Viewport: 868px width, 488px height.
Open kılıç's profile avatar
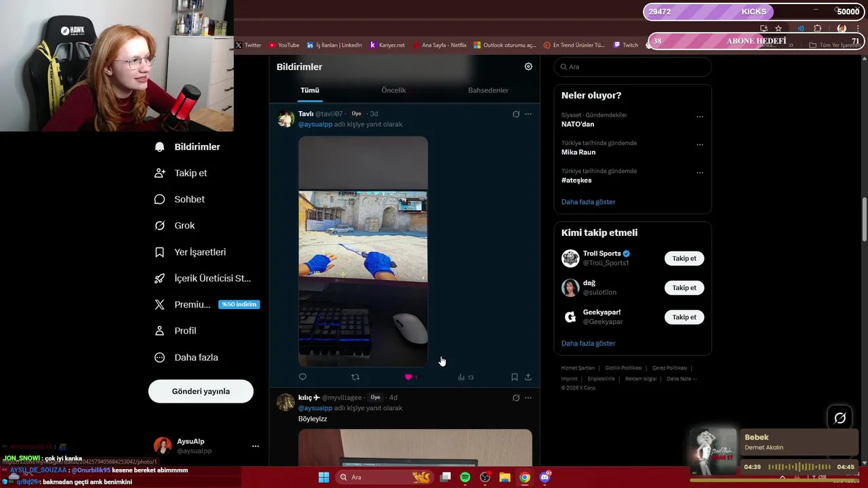tap(285, 403)
